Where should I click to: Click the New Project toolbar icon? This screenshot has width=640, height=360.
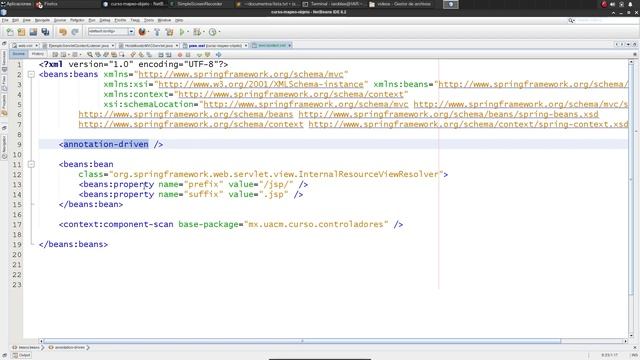coord(21,32)
